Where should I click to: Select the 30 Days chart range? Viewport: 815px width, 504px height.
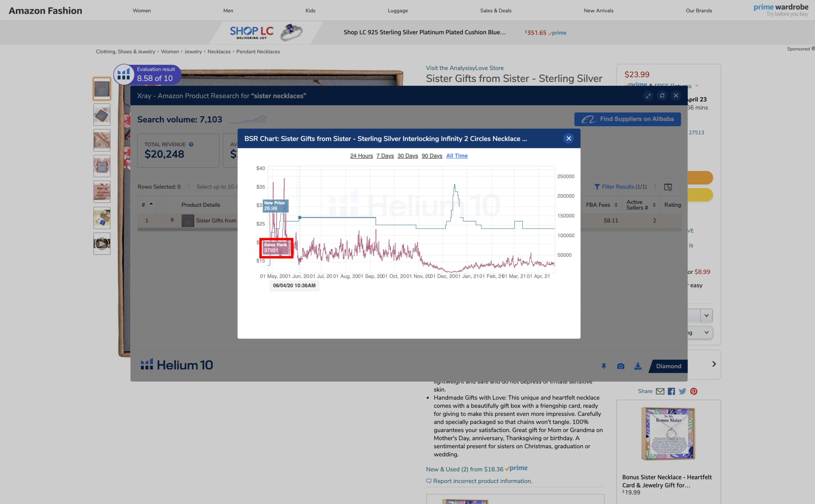point(407,156)
